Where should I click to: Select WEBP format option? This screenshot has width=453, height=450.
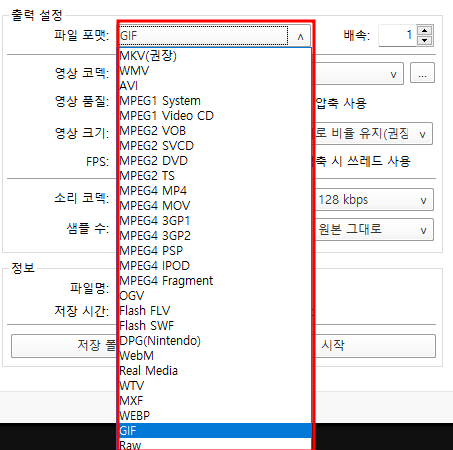point(215,416)
